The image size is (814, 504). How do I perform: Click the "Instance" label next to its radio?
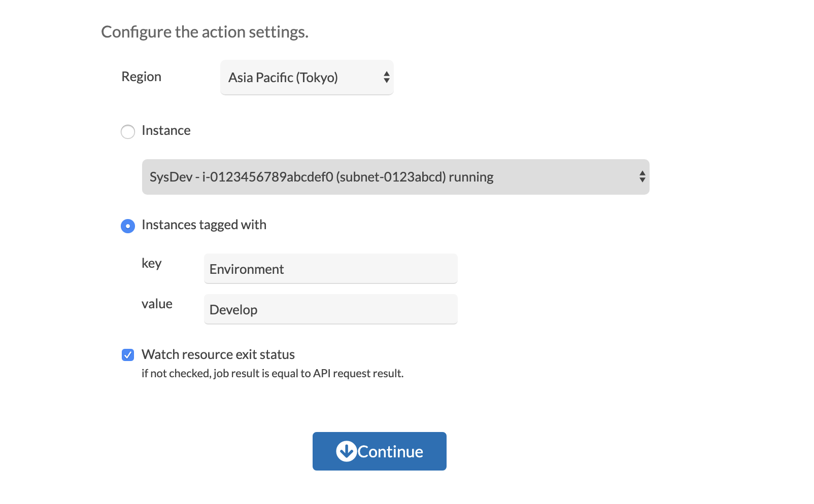point(166,131)
